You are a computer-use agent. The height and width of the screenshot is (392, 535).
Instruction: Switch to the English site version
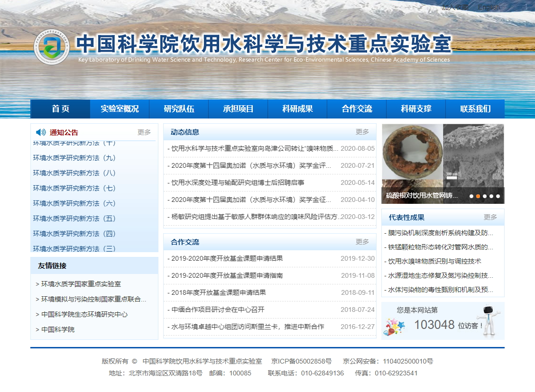pyautogui.click(x=489, y=7)
